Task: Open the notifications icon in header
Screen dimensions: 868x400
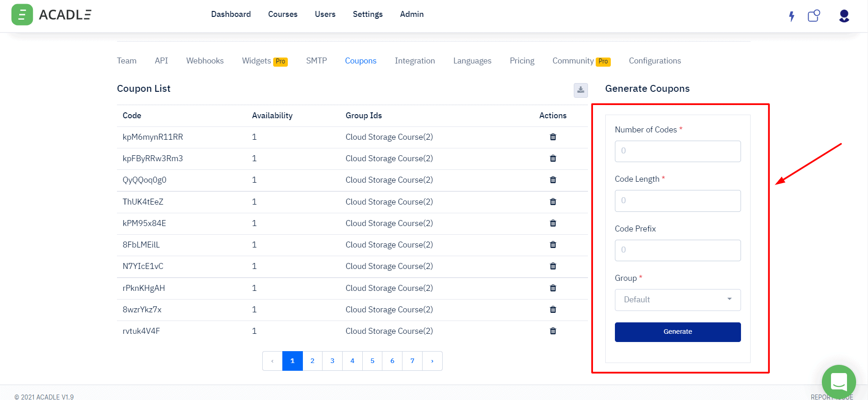Action: [x=814, y=16]
